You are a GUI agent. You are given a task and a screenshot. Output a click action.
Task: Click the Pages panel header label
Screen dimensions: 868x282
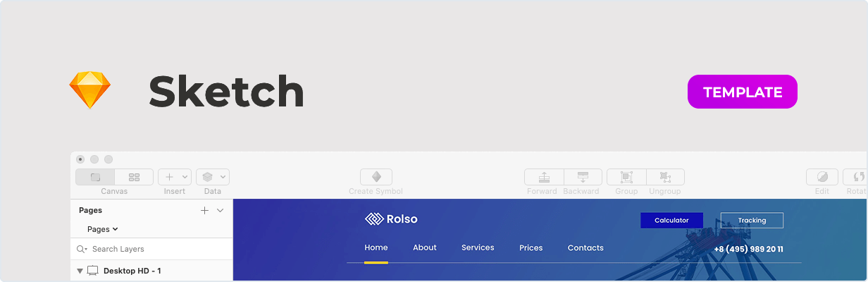tap(90, 210)
